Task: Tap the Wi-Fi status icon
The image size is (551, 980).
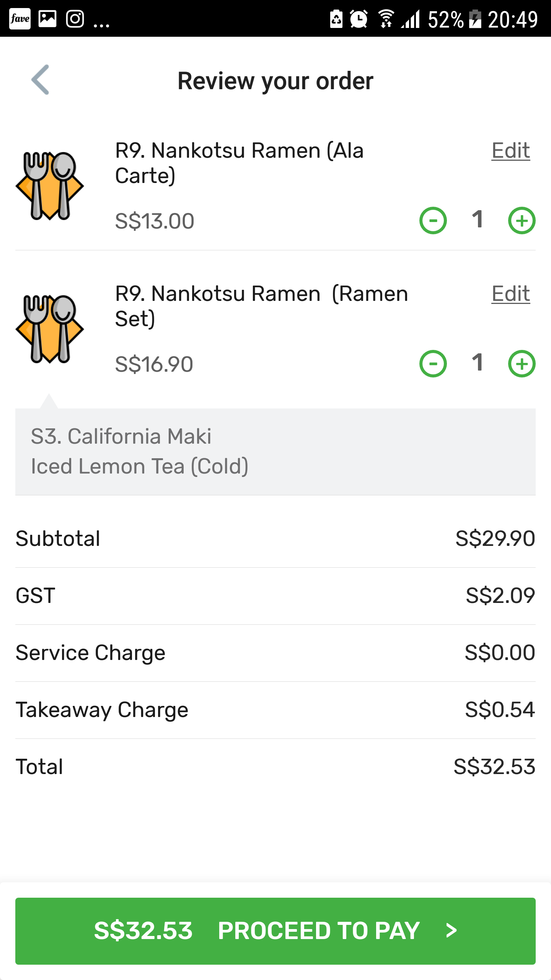Action: point(386,19)
